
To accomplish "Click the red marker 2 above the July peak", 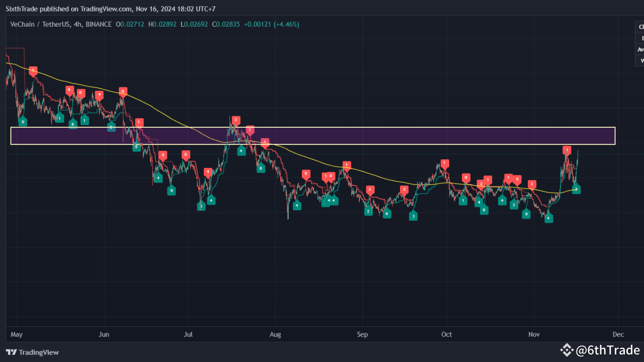I will coord(235,120).
